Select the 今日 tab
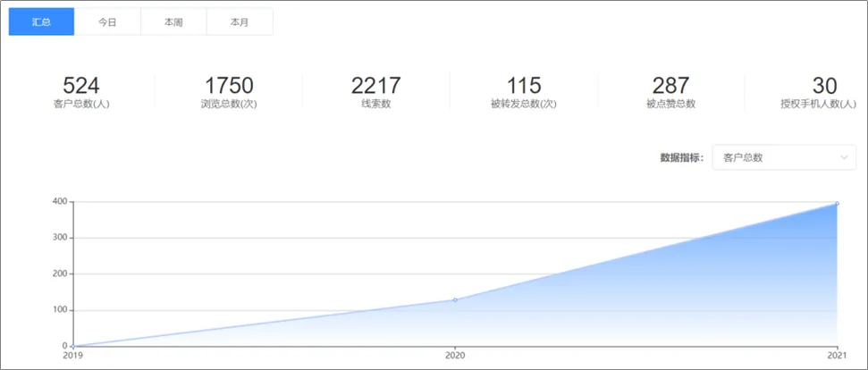Viewport: 868px width, 370px height. click(x=107, y=22)
